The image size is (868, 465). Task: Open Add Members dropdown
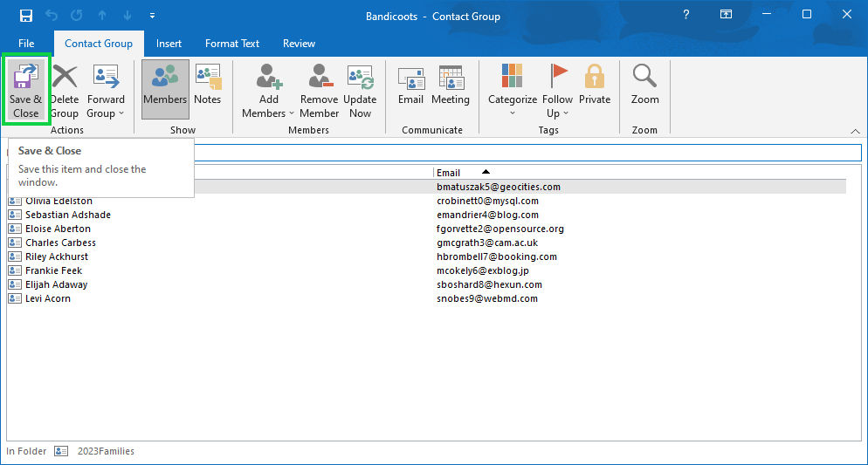pos(268,90)
